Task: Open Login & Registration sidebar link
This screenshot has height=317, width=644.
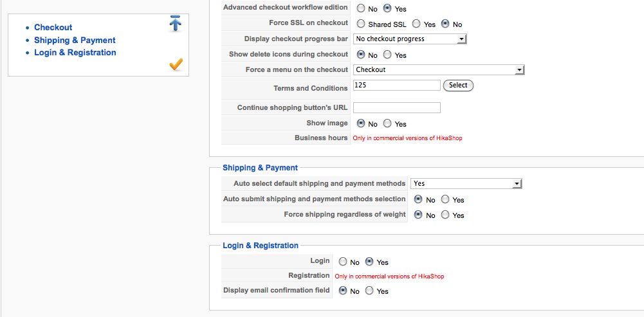Action: [75, 53]
